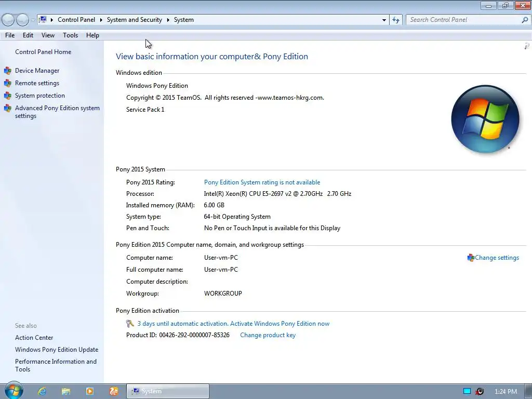532x399 pixels.
Task: Open the orange app icon in taskbar
Action: [114, 391]
